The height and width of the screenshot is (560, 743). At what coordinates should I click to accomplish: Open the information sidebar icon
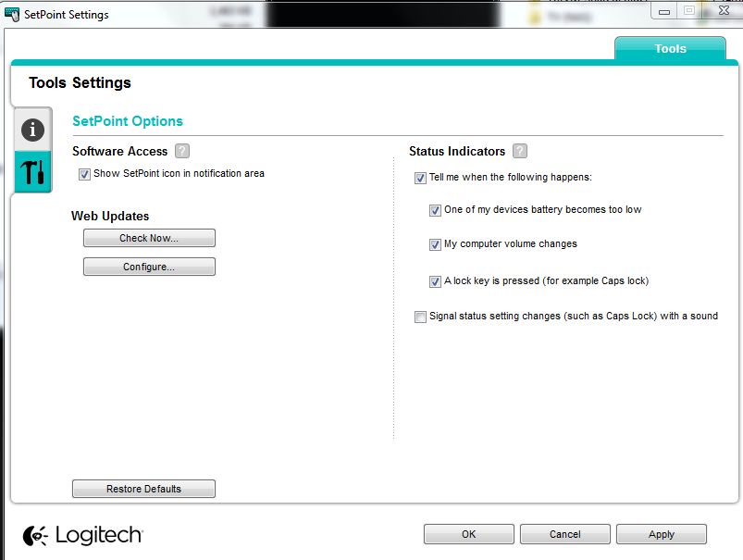point(32,130)
